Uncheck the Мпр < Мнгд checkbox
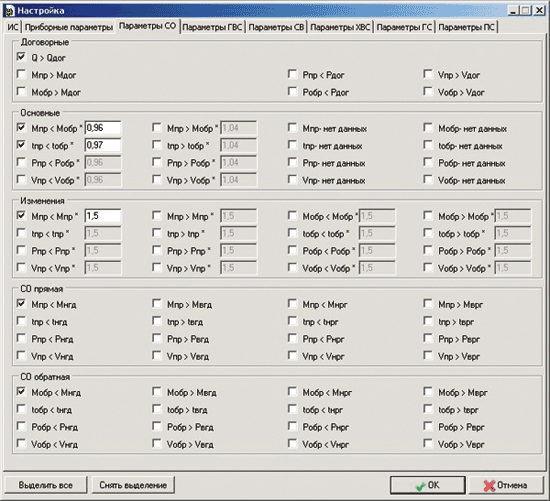Viewport: 550px width, 501px height. coord(21,303)
